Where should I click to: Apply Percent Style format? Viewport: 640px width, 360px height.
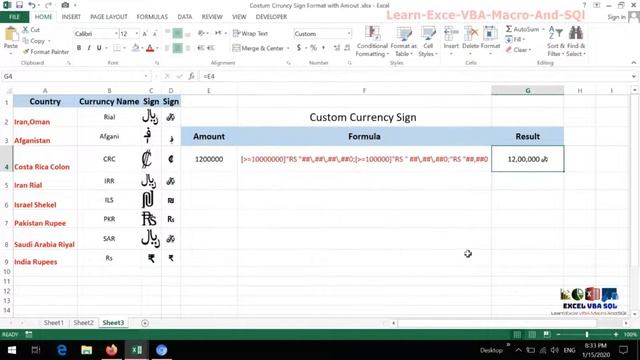(x=313, y=48)
